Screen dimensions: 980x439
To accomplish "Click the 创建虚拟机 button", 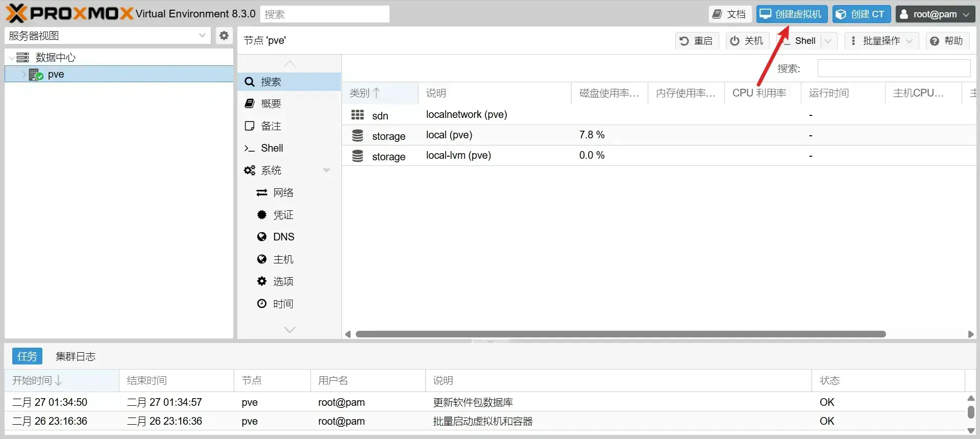I will [x=792, y=14].
